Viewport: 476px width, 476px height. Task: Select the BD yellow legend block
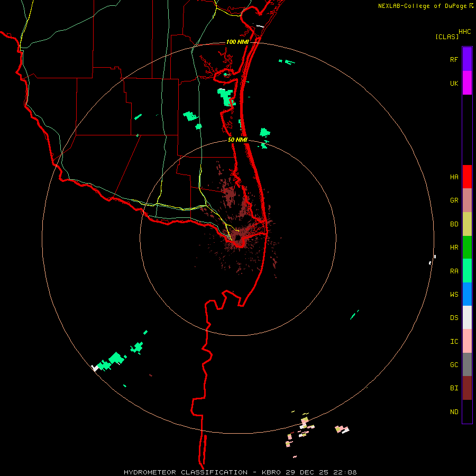tap(467, 224)
